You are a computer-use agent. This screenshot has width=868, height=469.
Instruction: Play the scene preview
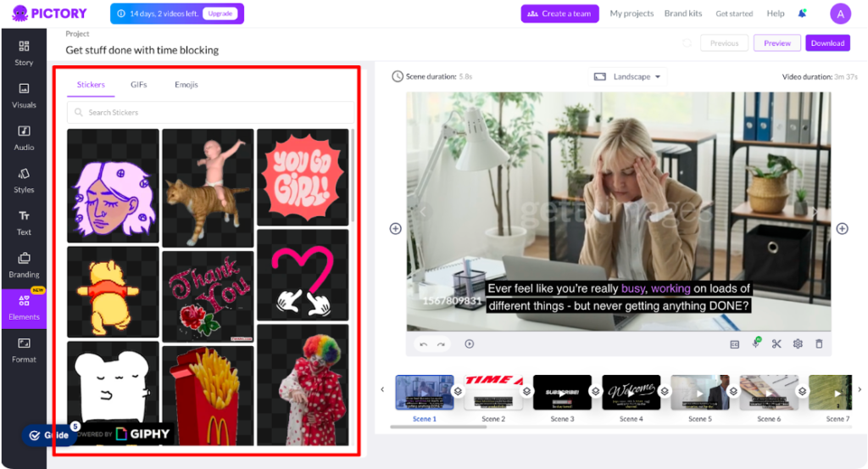click(x=469, y=343)
